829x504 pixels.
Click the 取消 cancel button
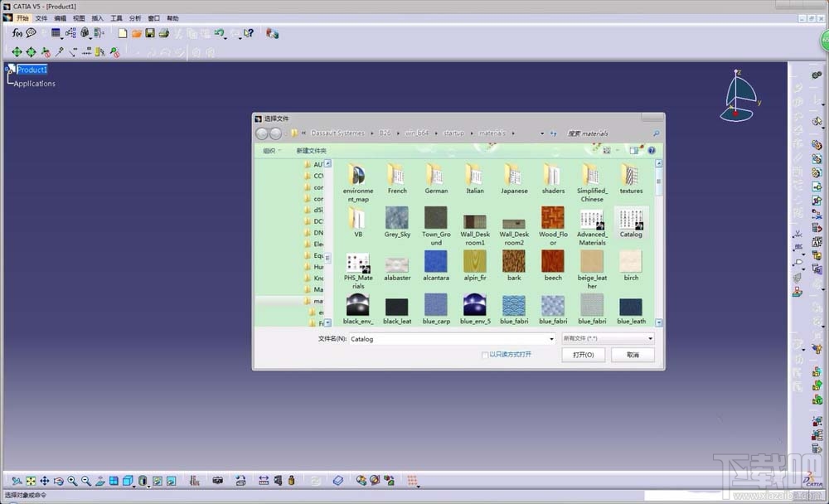coord(633,355)
